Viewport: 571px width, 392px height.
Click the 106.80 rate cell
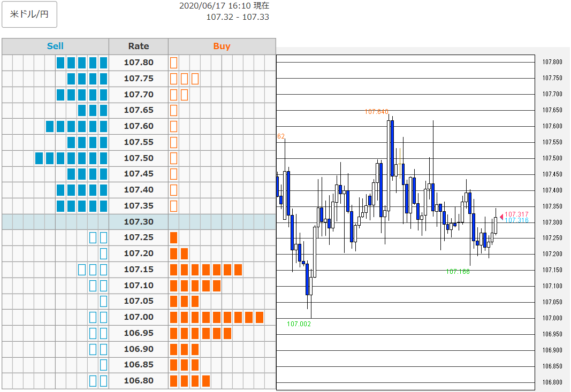pos(139,381)
